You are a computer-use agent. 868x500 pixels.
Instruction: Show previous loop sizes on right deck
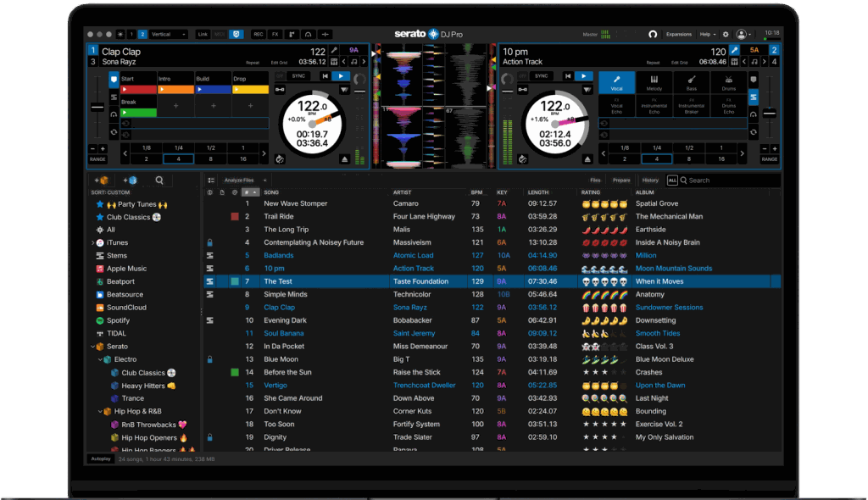tap(604, 153)
